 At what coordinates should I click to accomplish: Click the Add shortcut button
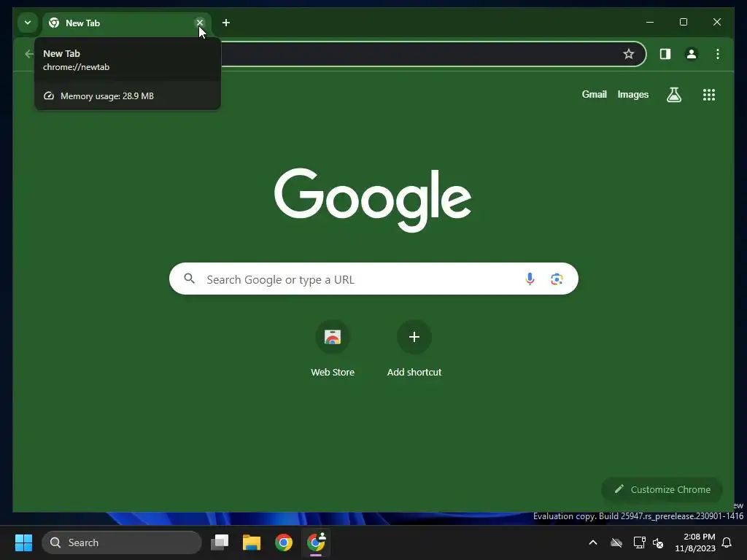click(414, 348)
